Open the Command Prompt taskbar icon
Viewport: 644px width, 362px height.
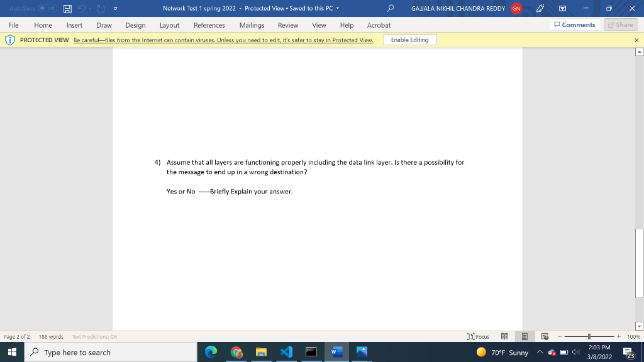(311, 352)
